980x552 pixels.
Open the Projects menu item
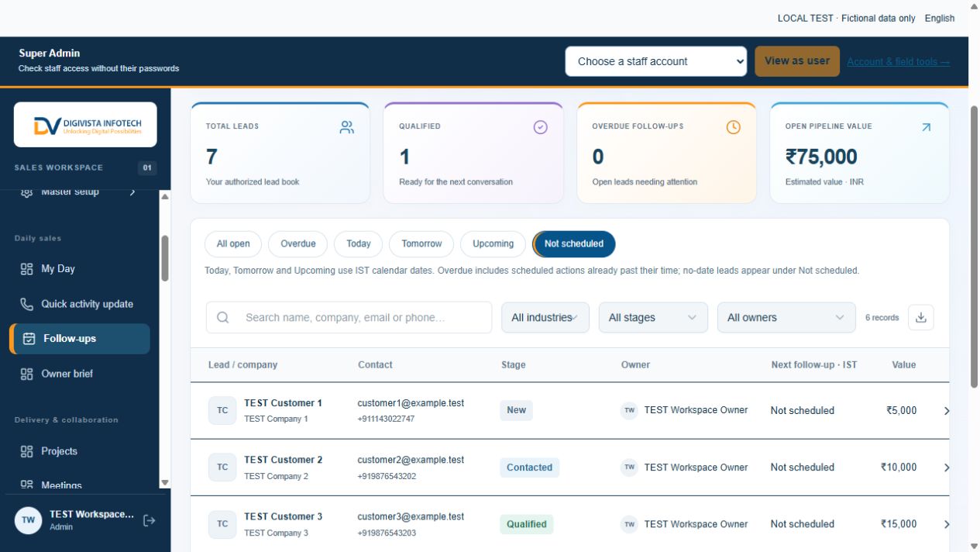pyautogui.click(x=80, y=451)
